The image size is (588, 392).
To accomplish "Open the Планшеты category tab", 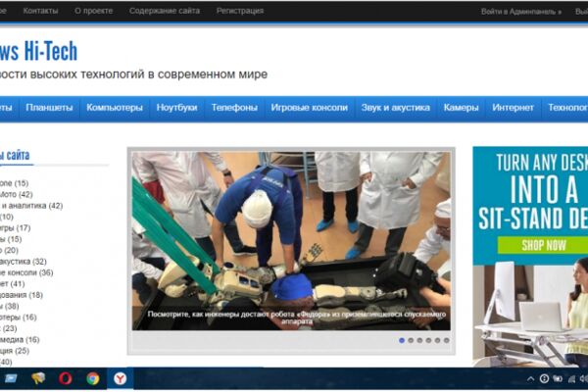I will click(49, 108).
